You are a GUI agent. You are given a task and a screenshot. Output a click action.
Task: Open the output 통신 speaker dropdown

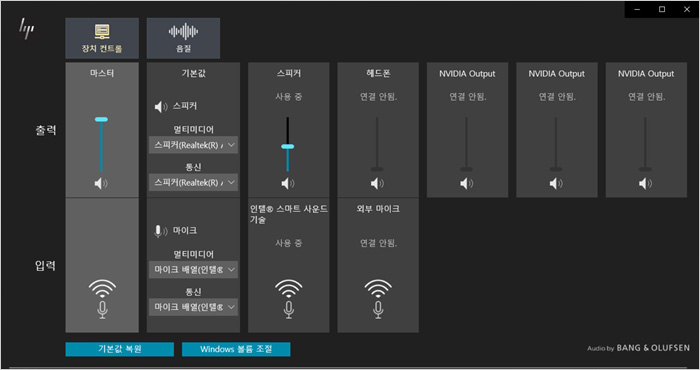coord(193,183)
